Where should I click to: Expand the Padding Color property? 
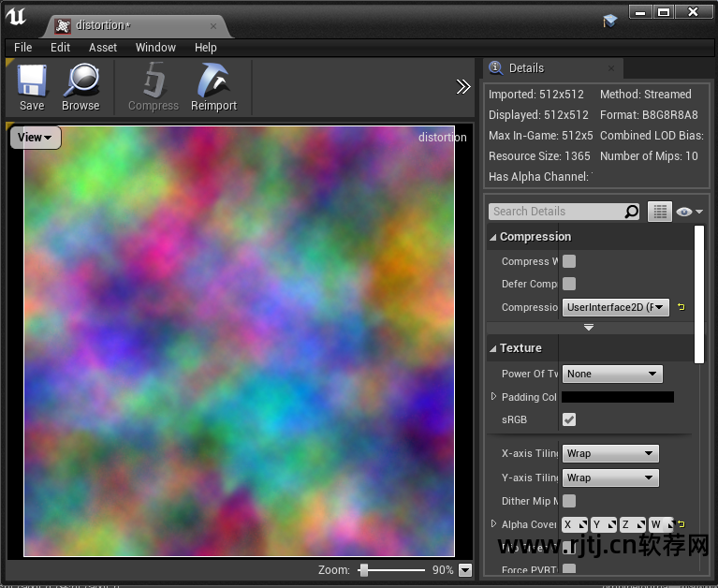493,396
